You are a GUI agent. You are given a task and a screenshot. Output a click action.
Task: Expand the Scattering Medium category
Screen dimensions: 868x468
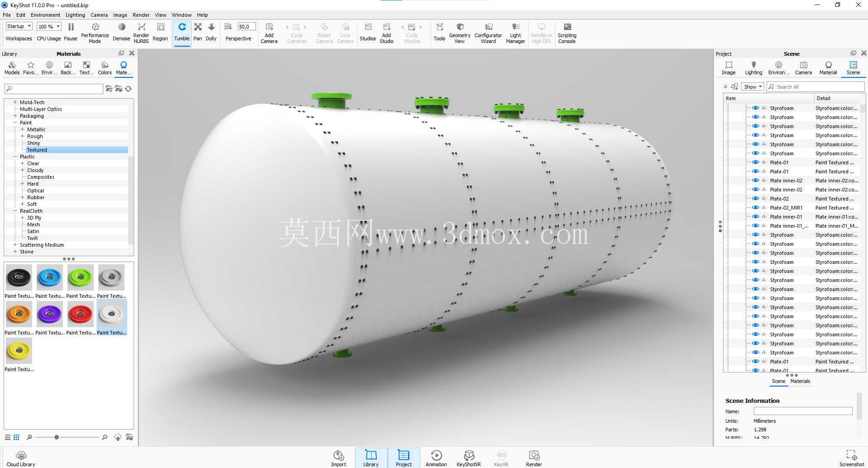pos(15,245)
